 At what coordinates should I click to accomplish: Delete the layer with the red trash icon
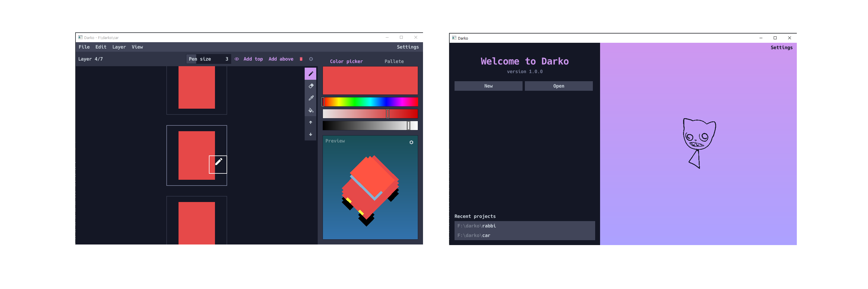click(x=301, y=59)
